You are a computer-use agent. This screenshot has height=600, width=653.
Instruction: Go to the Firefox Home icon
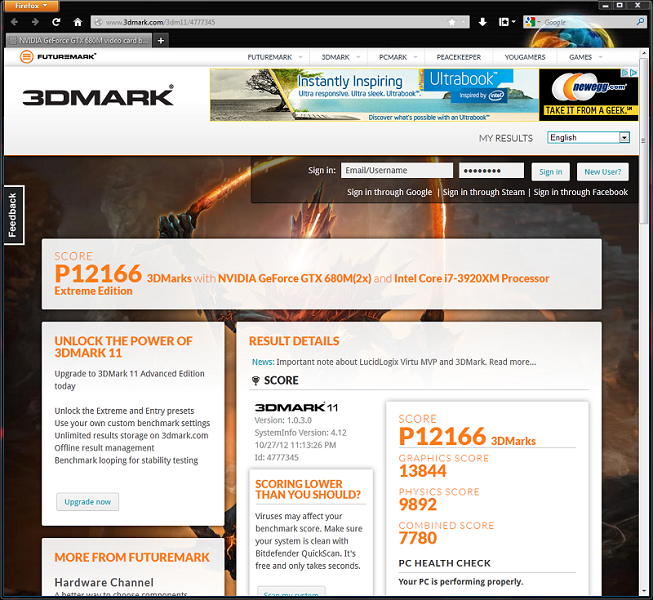(x=77, y=22)
